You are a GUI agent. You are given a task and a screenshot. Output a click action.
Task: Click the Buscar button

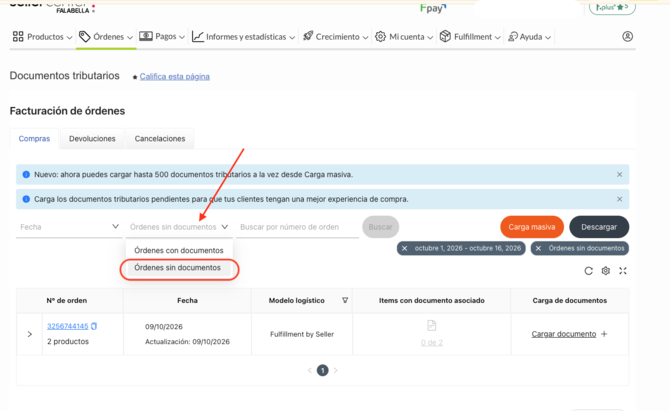coord(380,227)
